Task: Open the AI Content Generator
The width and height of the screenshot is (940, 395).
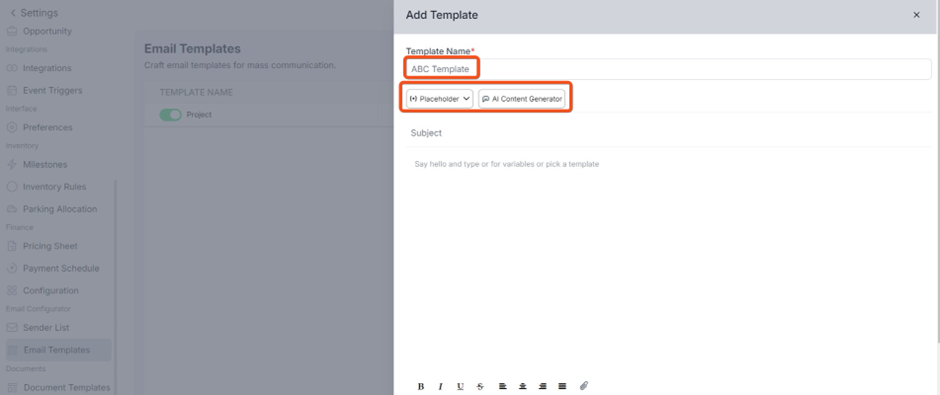Action: coord(522,99)
